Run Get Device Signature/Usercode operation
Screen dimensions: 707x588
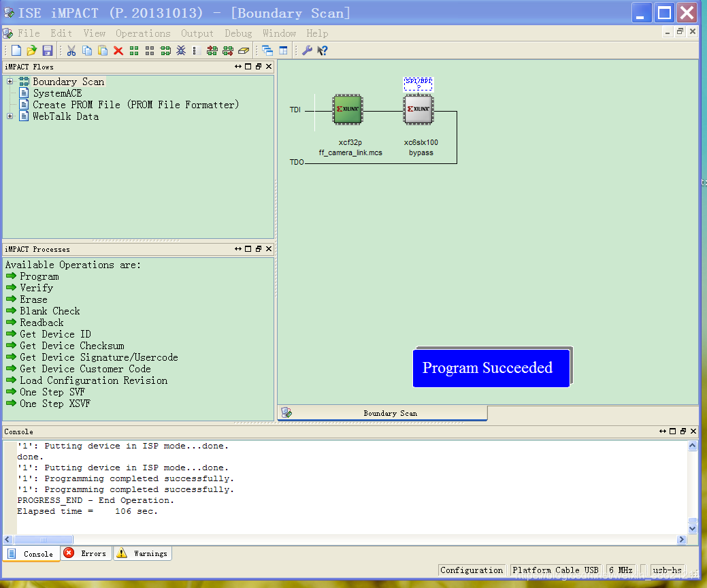point(99,357)
